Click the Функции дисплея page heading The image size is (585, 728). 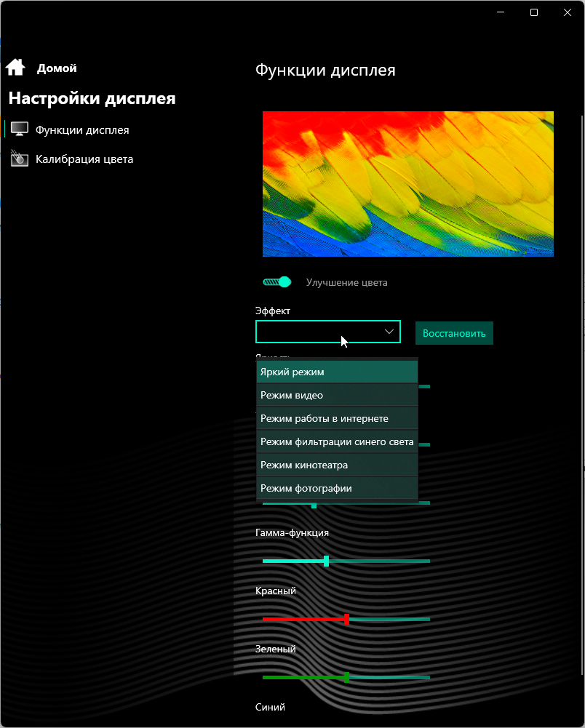(325, 70)
